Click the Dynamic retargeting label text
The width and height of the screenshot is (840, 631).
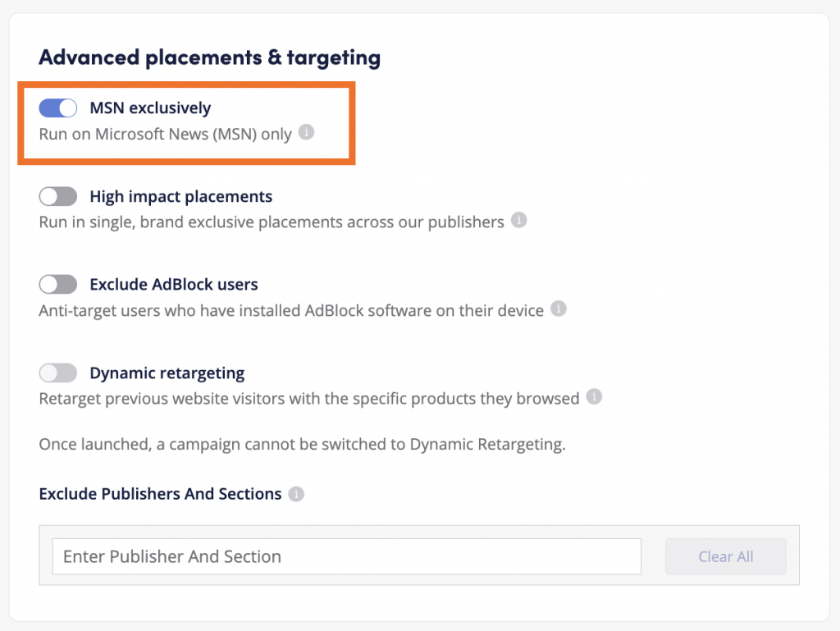pos(167,373)
